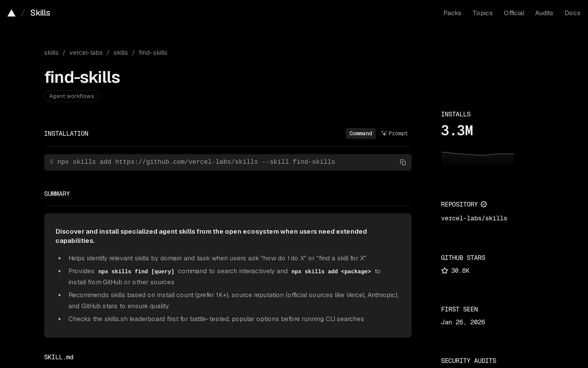Copy the npx install command
588x368 pixels.
tap(403, 162)
